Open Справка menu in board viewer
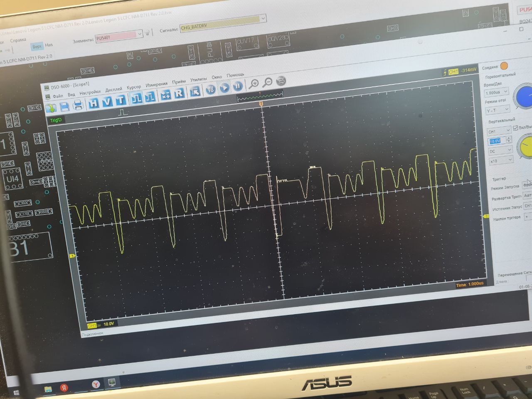 18,40
